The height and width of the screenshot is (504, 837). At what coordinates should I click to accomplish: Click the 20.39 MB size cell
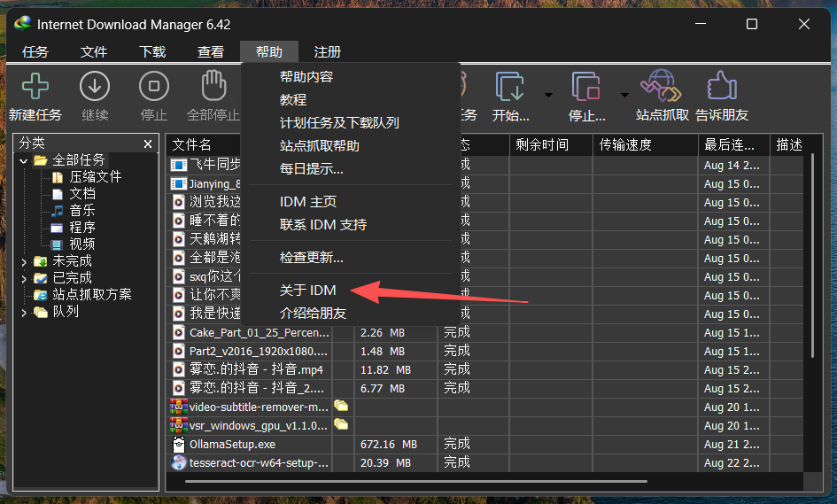[385, 463]
